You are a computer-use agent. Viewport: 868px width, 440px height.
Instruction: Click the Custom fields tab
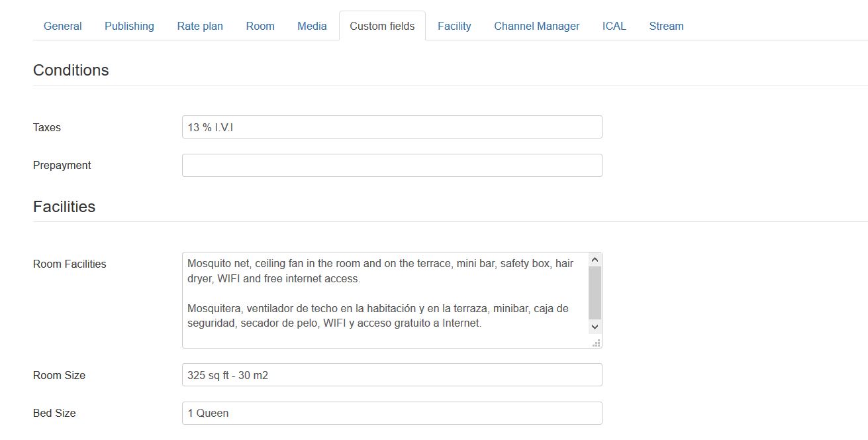click(x=382, y=26)
